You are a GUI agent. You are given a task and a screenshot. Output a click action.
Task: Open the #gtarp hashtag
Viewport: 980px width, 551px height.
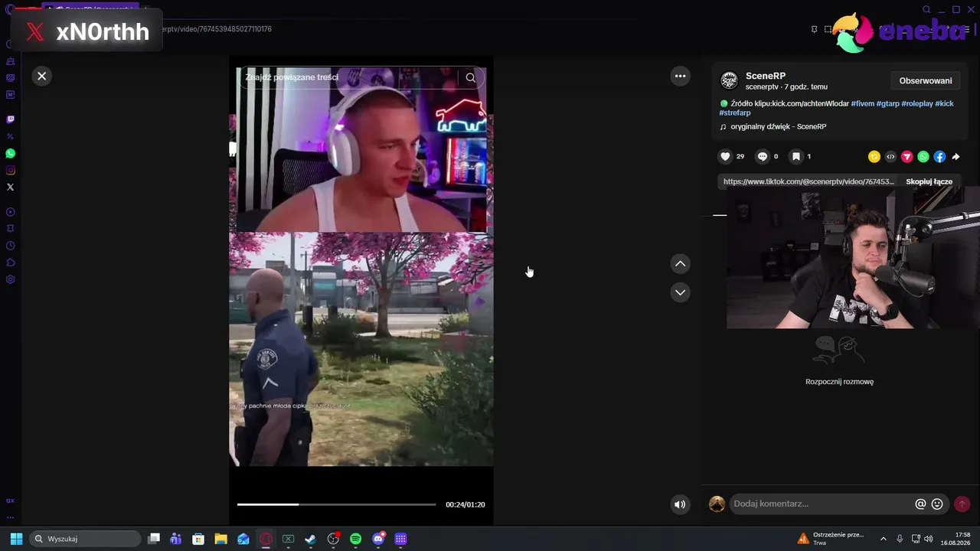click(888, 103)
